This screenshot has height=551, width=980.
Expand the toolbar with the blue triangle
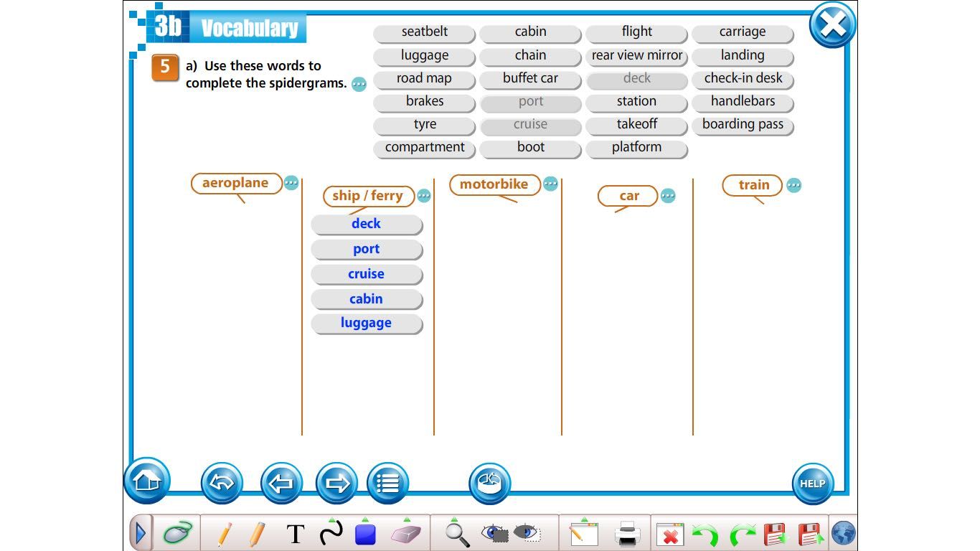[140, 533]
